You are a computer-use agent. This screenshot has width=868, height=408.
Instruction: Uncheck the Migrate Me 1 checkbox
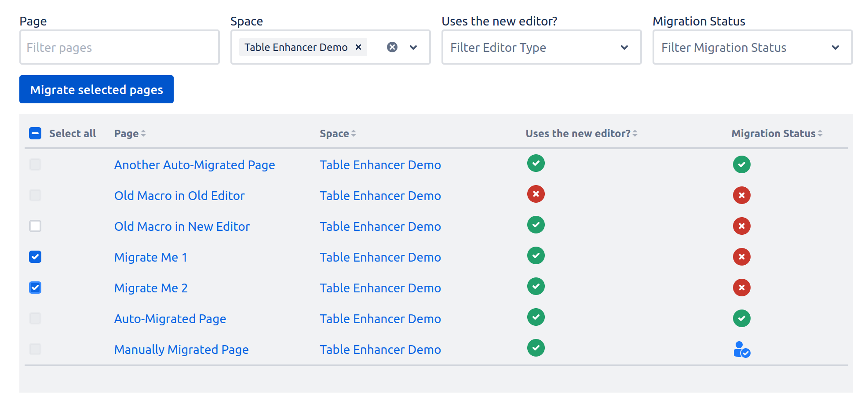coord(35,257)
